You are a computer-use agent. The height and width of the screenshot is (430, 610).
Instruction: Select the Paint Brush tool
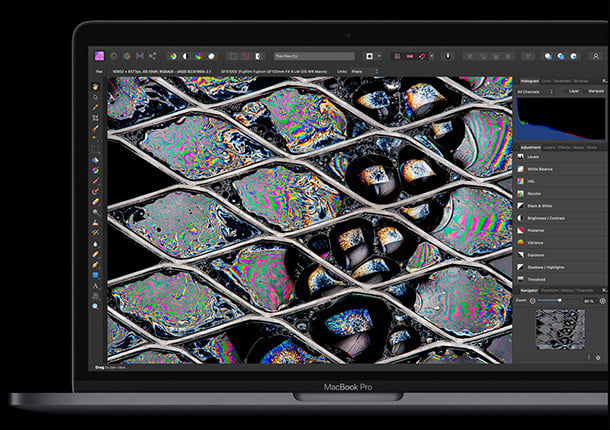[x=96, y=181]
